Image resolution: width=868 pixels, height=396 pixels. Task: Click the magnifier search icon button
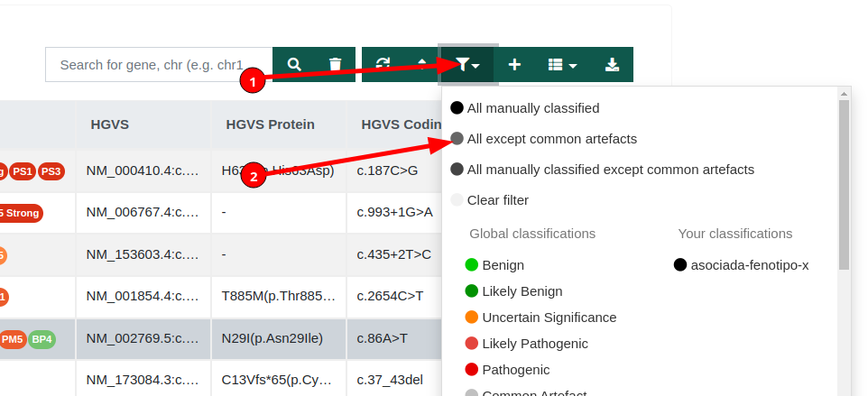coord(294,65)
